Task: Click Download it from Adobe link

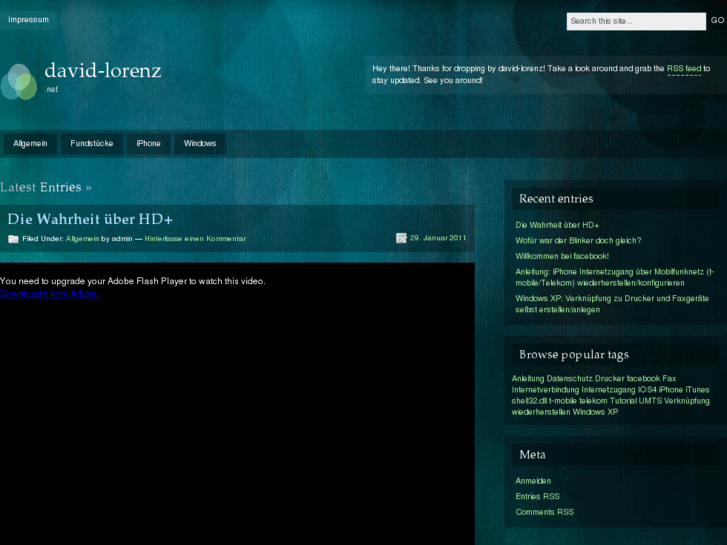Action: point(50,294)
